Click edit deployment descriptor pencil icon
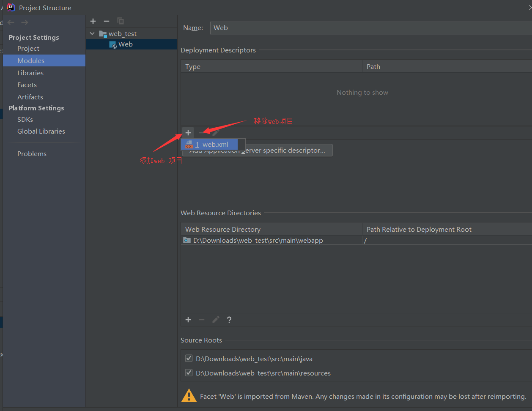The width and height of the screenshot is (532, 411). pos(216,133)
